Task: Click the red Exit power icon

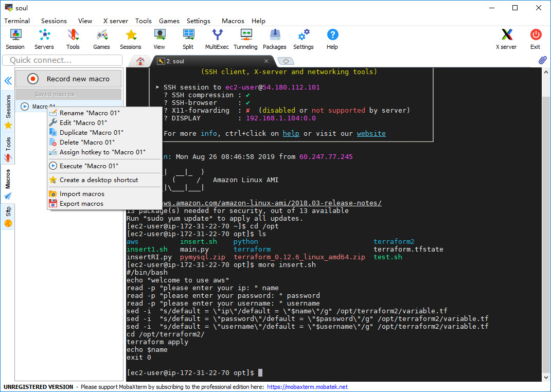Action: click(536, 39)
